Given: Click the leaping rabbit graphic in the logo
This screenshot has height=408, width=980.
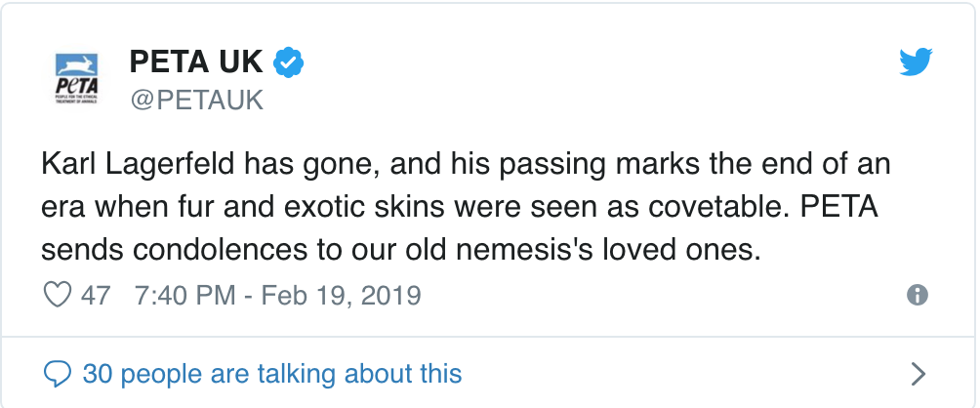Looking at the screenshot, I should pyautogui.click(x=76, y=64).
